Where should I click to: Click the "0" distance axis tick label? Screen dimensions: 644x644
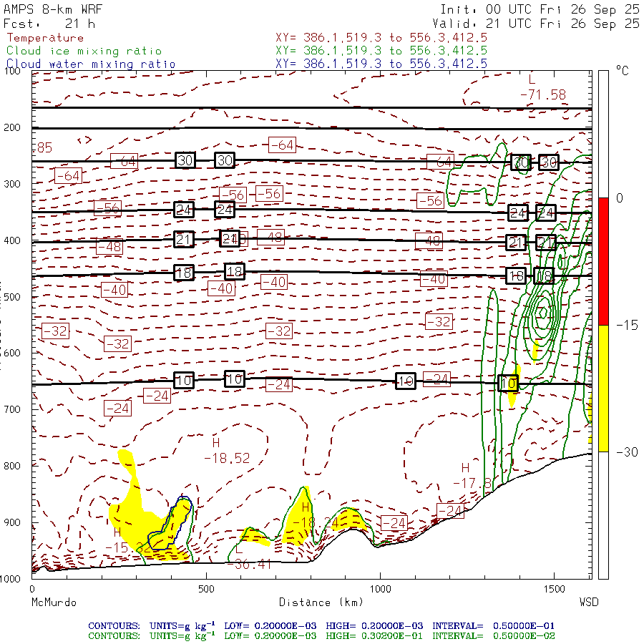click(x=32, y=590)
